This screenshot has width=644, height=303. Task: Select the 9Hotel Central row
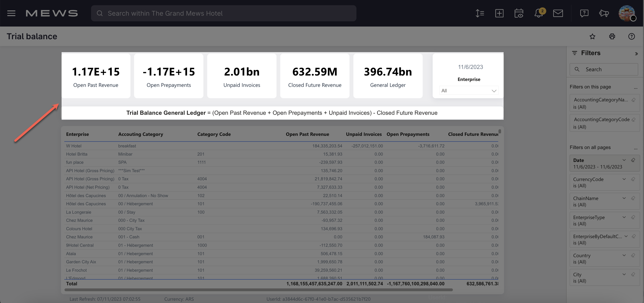(x=281, y=245)
